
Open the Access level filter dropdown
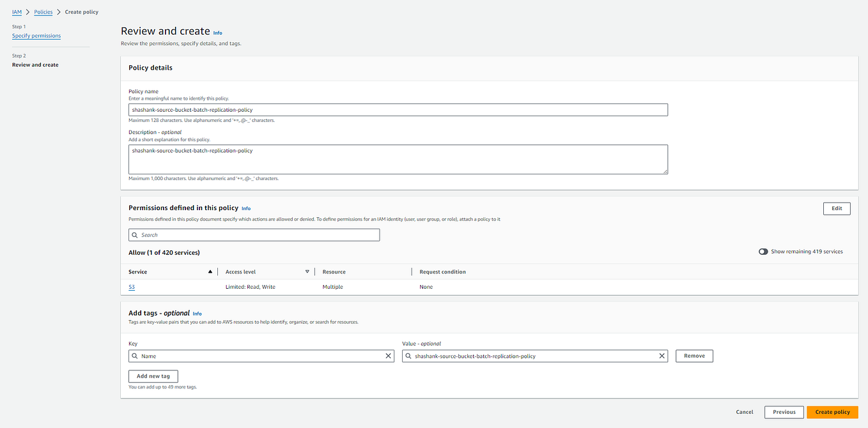coord(307,271)
